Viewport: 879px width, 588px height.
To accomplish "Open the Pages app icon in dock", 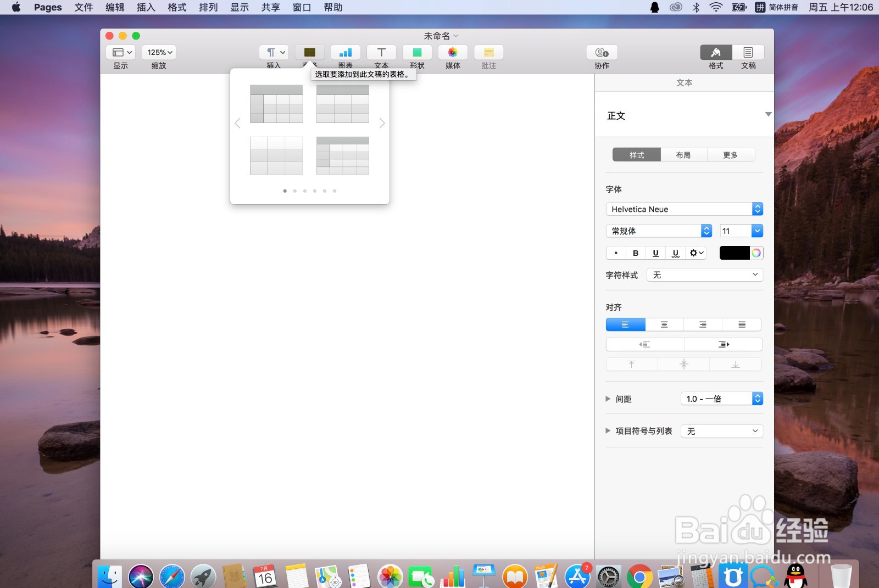I will (546, 576).
